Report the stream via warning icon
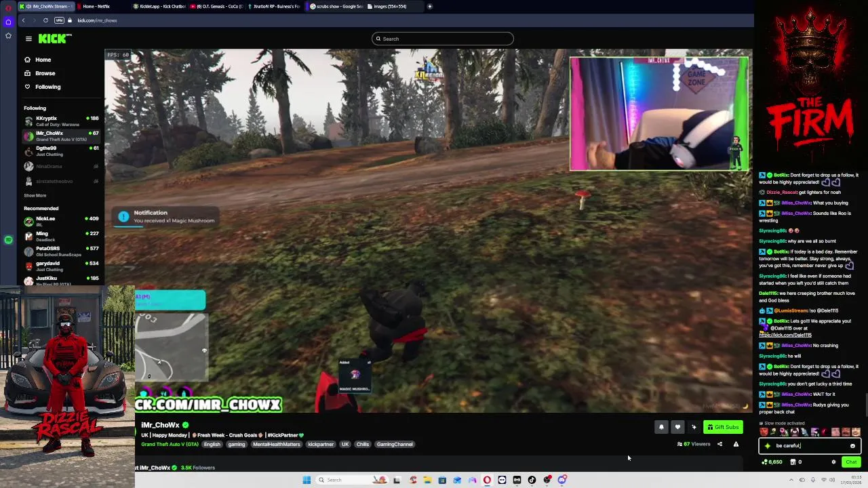This screenshot has width=868, height=488. pyautogui.click(x=736, y=445)
